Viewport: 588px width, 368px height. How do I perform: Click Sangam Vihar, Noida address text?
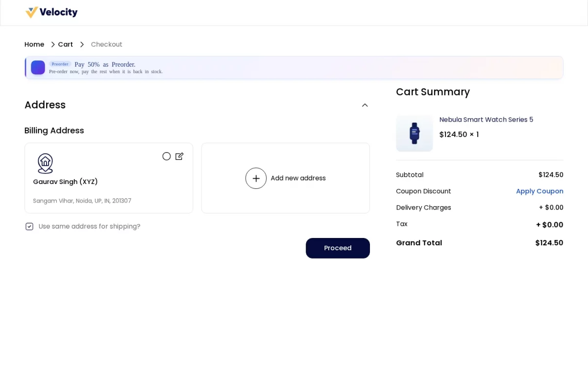tap(82, 201)
